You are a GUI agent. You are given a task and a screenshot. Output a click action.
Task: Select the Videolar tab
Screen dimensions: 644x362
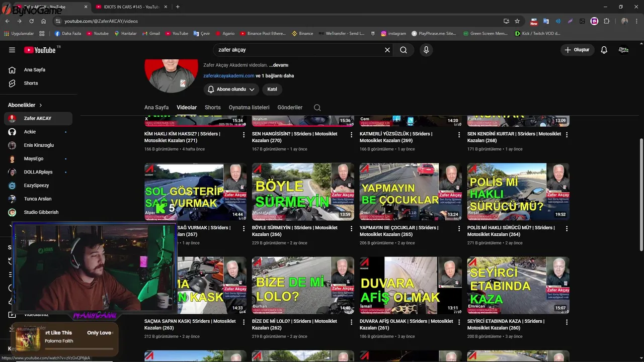coord(187,108)
